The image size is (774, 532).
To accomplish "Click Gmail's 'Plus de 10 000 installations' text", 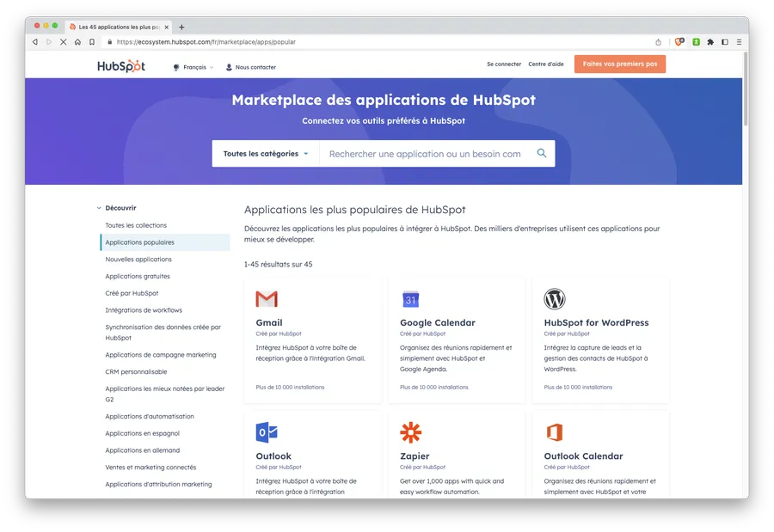I will pyautogui.click(x=290, y=388).
